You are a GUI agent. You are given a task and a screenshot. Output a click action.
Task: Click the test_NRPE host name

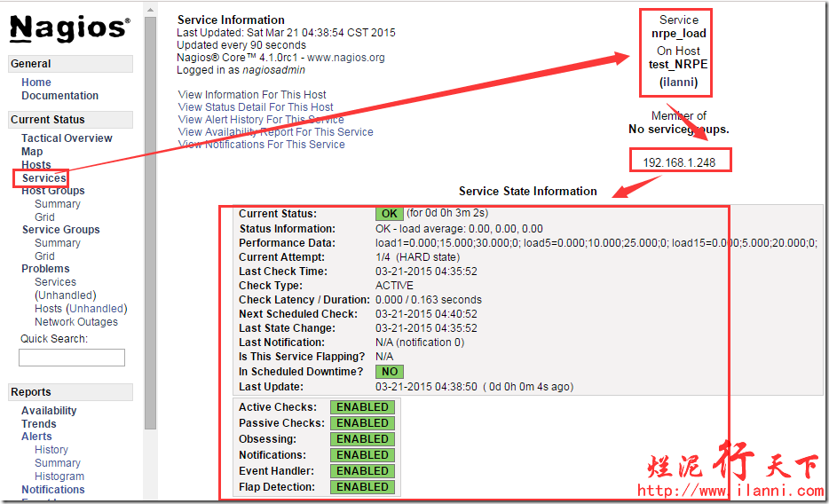point(678,65)
